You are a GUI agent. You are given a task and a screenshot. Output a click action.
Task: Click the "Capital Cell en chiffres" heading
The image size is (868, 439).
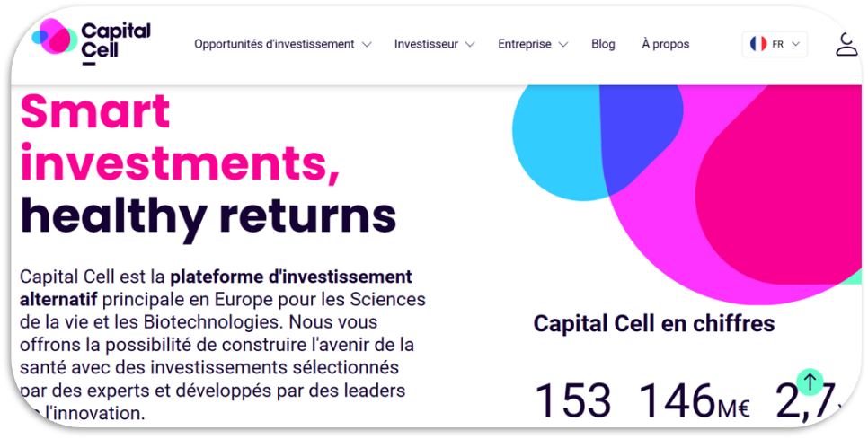coord(653,323)
